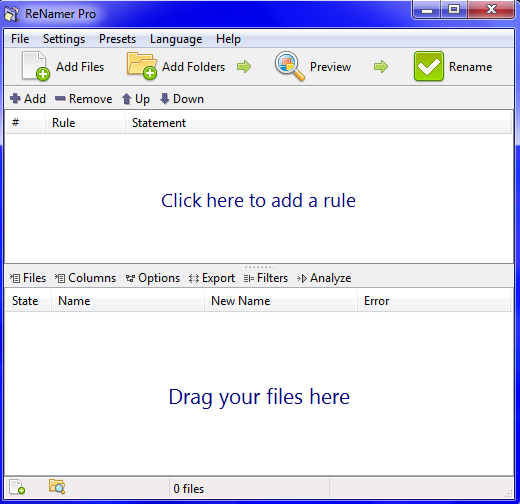This screenshot has height=504, width=520.
Task: Maximize the ReNamer Pro window
Action: click(454, 10)
